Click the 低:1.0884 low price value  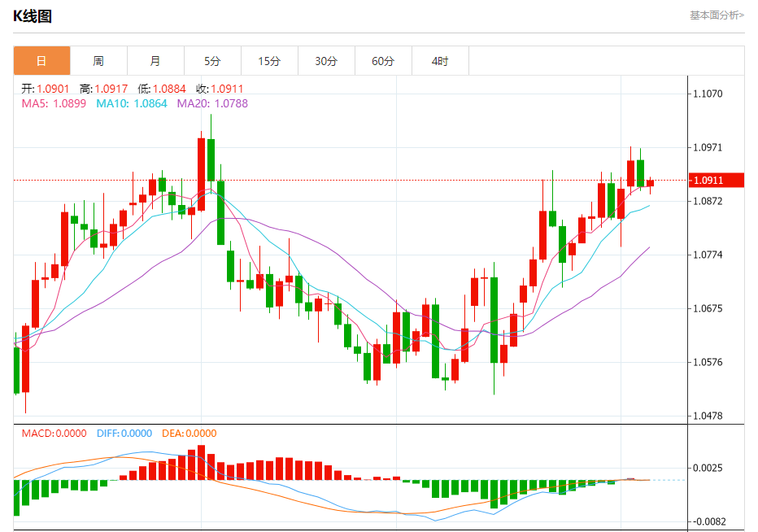162,89
